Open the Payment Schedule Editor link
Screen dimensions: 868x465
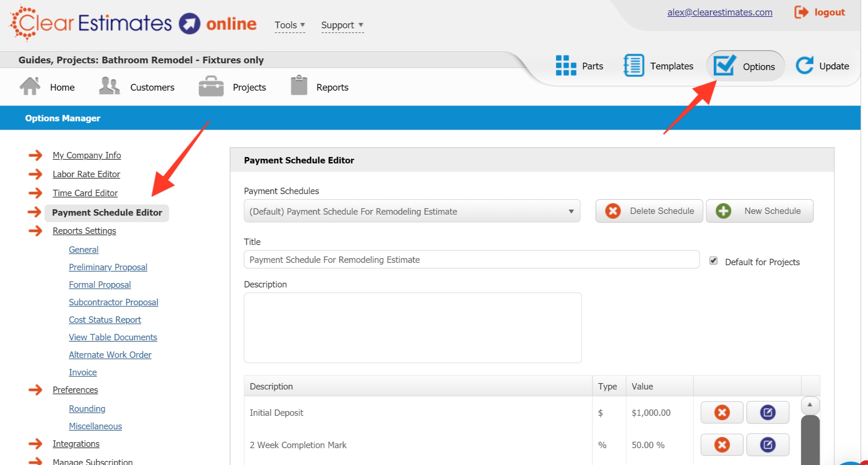click(x=107, y=212)
